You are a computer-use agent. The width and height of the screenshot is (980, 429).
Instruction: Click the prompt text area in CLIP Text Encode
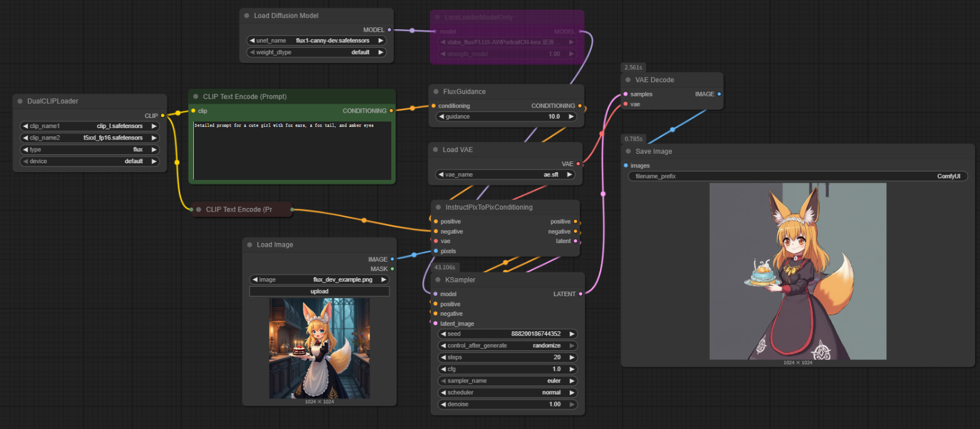coord(292,152)
